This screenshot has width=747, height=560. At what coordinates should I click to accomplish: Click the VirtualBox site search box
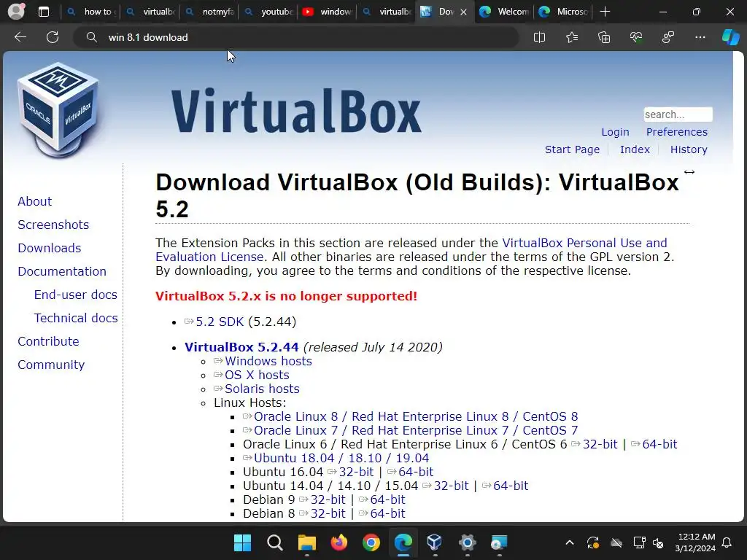coord(678,114)
